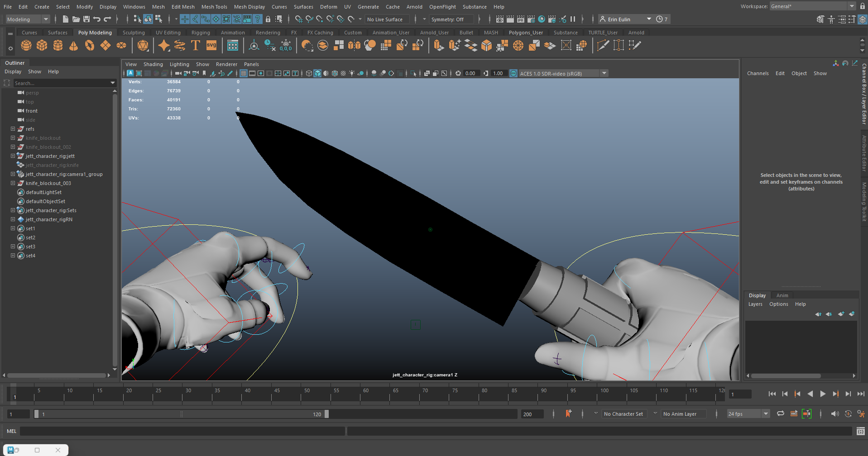Create a polygon cube from the shelf
The image size is (868, 456).
click(42, 45)
